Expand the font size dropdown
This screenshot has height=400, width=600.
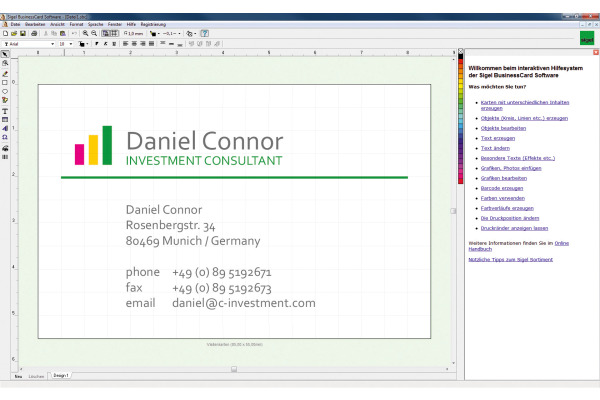(71, 44)
